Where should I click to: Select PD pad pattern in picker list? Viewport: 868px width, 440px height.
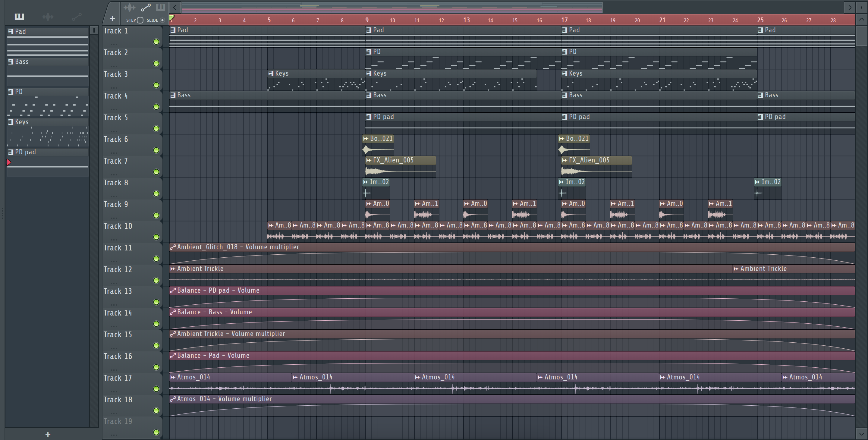[48, 162]
